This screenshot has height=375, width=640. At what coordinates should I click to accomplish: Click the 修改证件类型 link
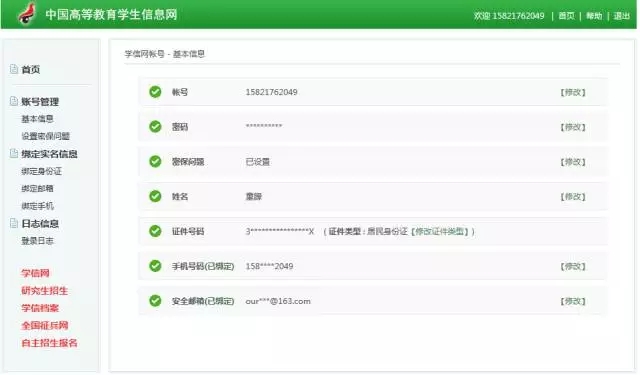click(439, 231)
